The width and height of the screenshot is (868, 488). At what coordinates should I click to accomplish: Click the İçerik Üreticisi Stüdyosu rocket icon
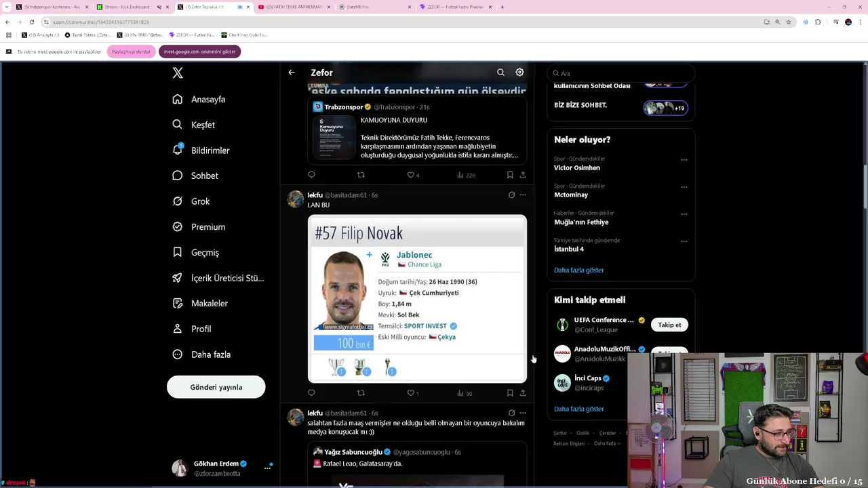178,278
